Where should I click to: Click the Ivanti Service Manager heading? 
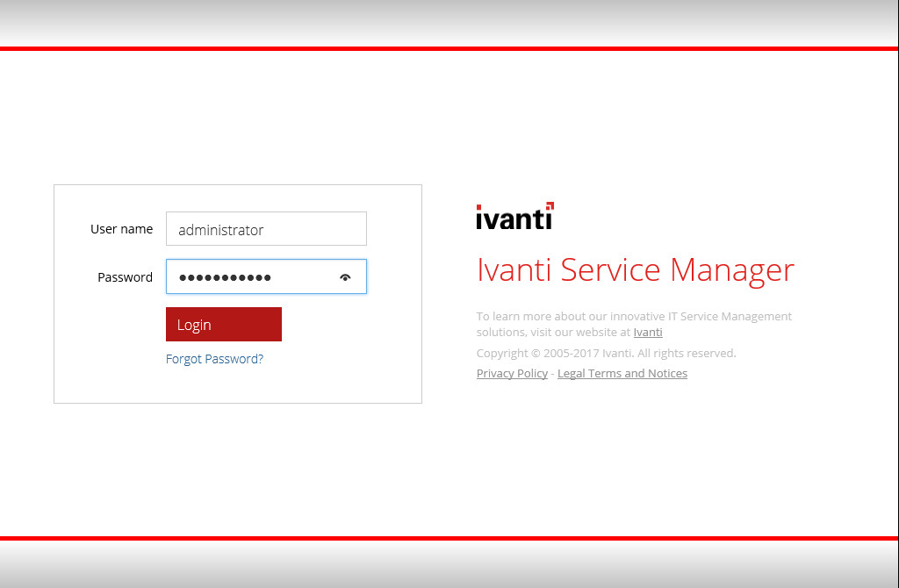click(x=636, y=270)
